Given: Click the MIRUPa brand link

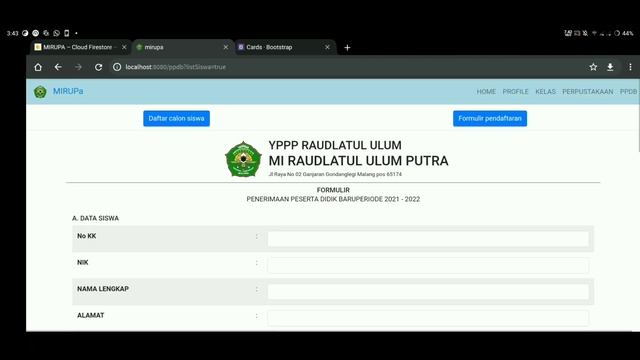Looking at the screenshot, I should click(68, 91).
